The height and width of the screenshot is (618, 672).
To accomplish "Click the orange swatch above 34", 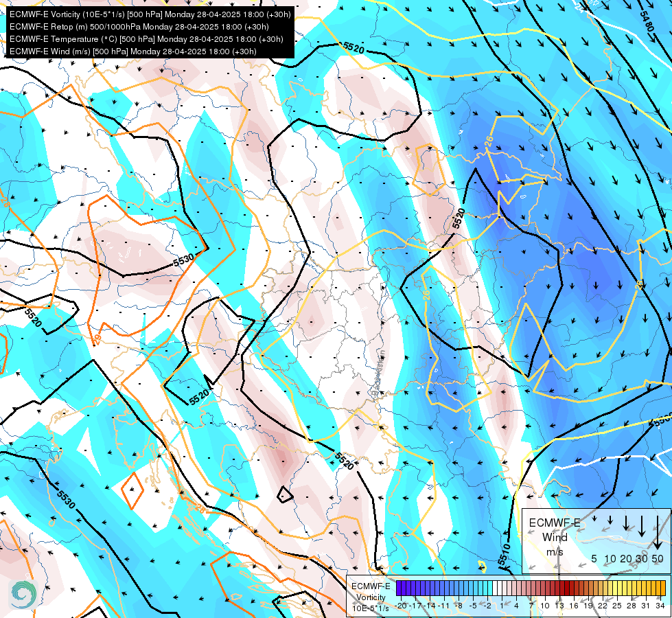I will [x=662, y=588].
